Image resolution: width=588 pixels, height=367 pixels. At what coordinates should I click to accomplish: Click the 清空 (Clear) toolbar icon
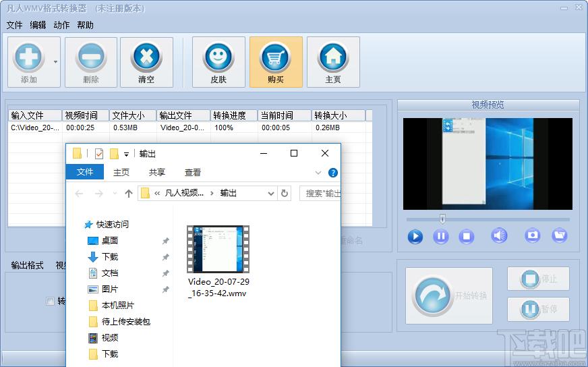[x=146, y=62]
